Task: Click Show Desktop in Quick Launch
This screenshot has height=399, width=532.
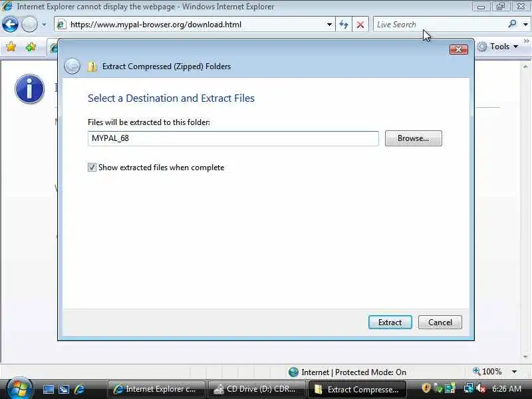Action: [x=48, y=389]
